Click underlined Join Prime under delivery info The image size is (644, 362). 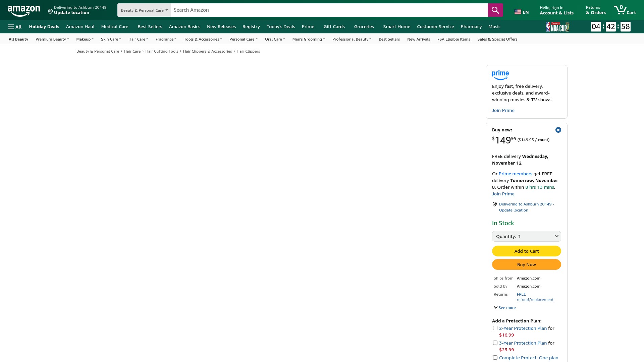(x=503, y=194)
